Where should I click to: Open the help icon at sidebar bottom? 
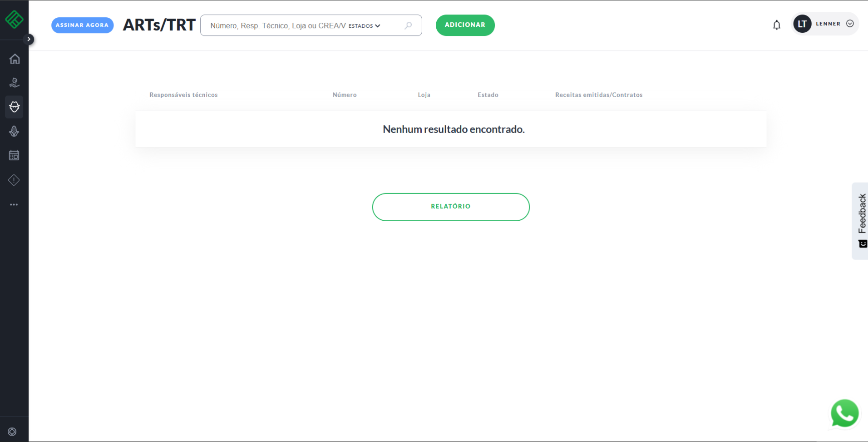[12, 432]
